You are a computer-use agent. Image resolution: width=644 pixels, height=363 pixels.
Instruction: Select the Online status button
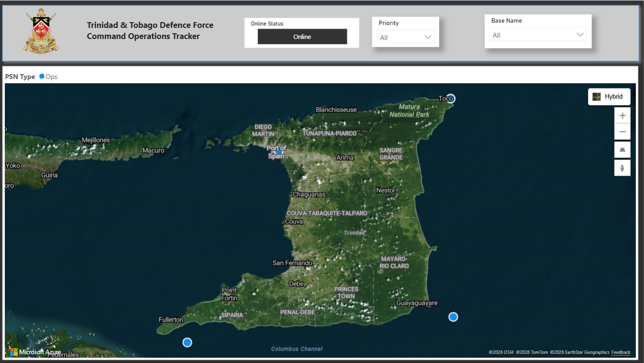click(x=302, y=37)
